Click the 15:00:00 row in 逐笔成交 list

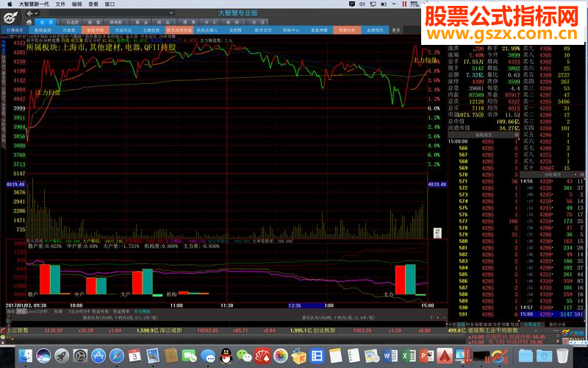[484, 141]
